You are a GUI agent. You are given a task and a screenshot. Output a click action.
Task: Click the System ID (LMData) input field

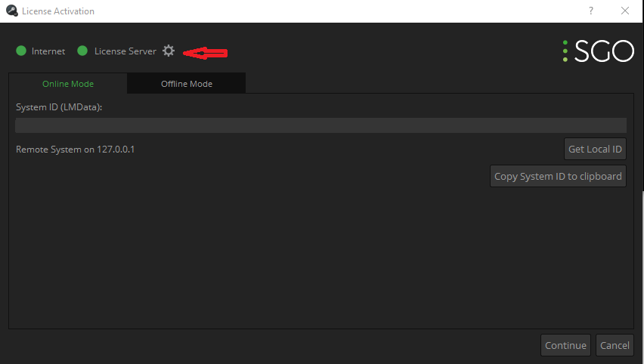click(320, 125)
